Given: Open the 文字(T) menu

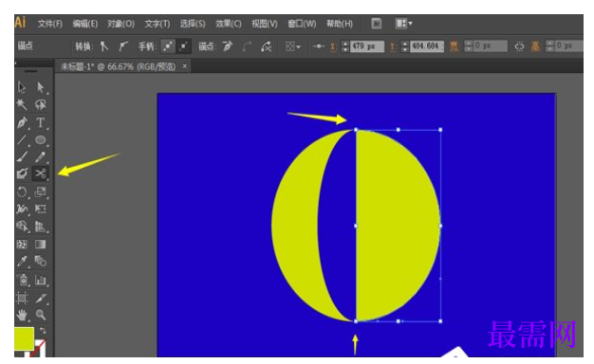Looking at the screenshot, I should 158,24.
